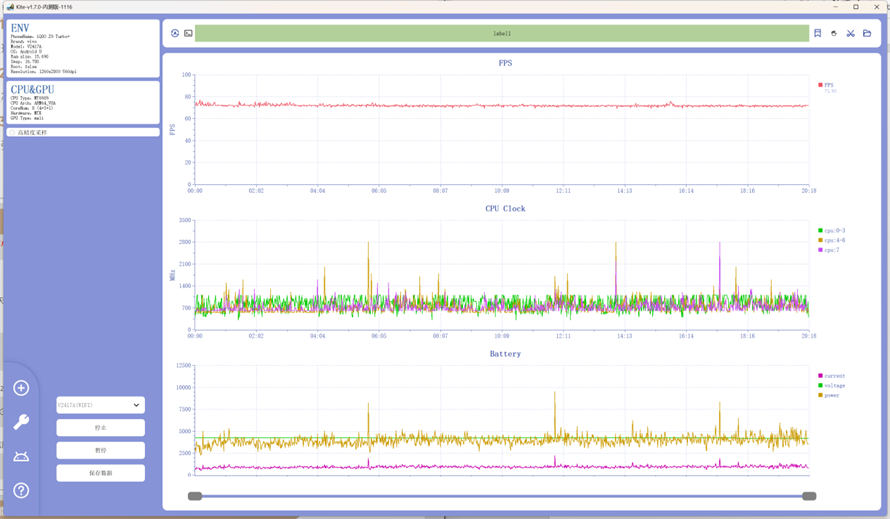890x519 pixels.
Task: Click the Resolution line in ENV panel
Action: [43, 72]
